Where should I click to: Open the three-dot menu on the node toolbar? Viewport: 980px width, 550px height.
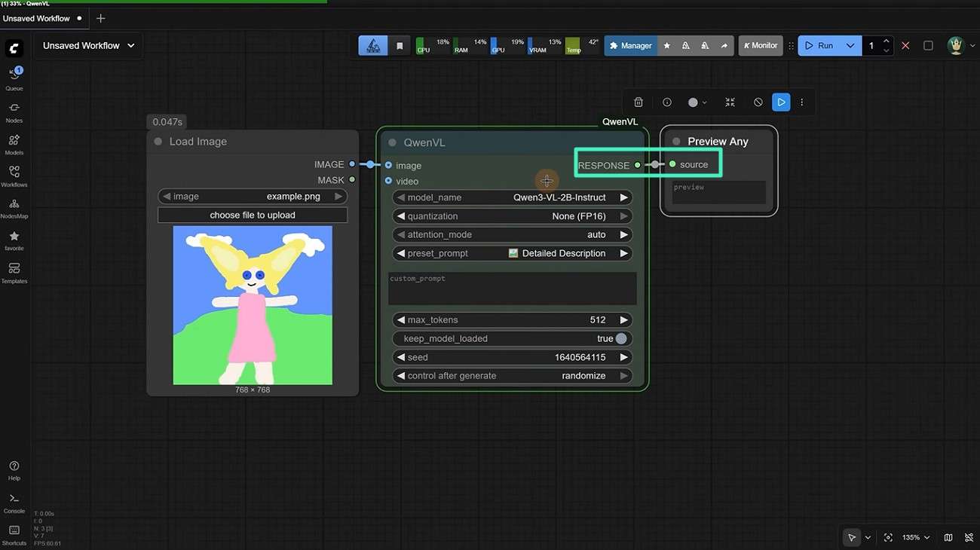[801, 102]
